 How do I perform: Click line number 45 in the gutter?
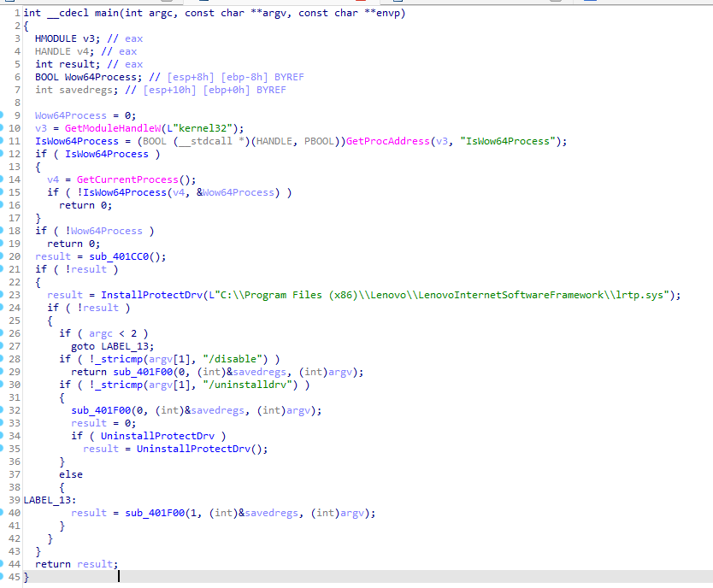15,577
